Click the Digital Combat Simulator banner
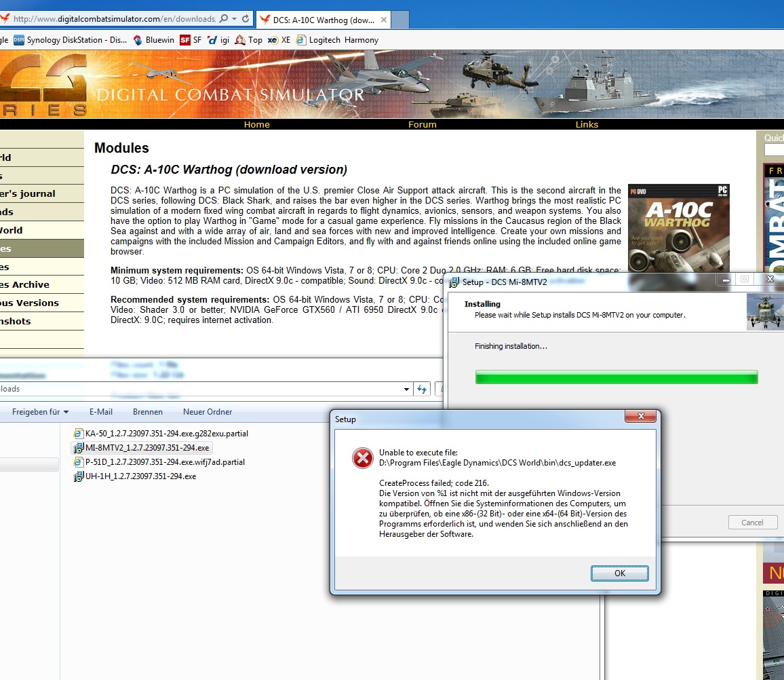This screenshot has height=680, width=784. [392, 84]
